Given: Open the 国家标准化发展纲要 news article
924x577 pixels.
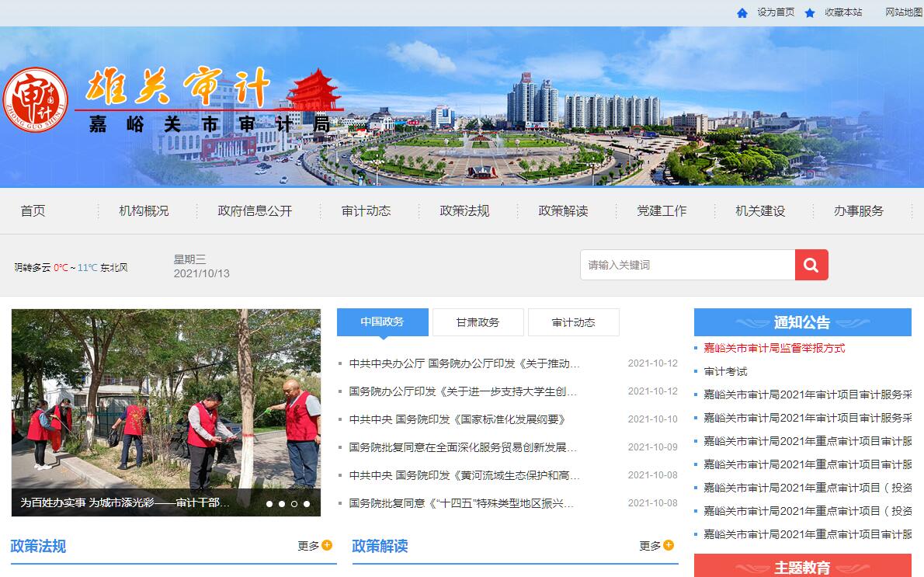Looking at the screenshot, I should (457, 419).
